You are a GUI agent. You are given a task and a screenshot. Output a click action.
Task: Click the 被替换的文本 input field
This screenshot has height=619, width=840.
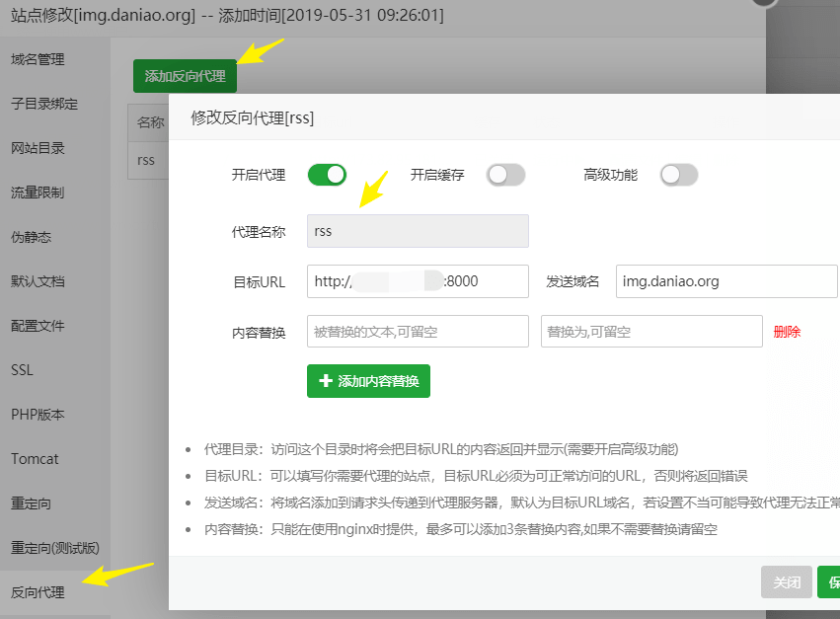coord(418,332)
